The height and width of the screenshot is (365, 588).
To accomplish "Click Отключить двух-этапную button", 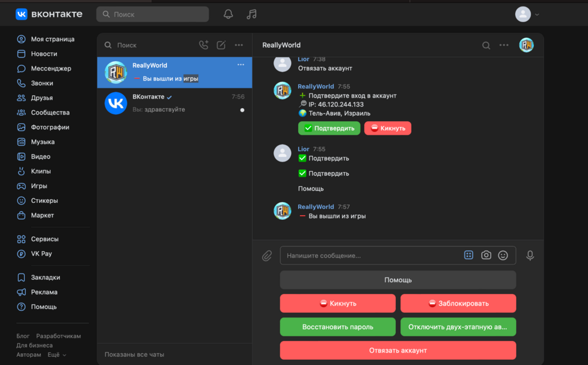I will 458,327.
